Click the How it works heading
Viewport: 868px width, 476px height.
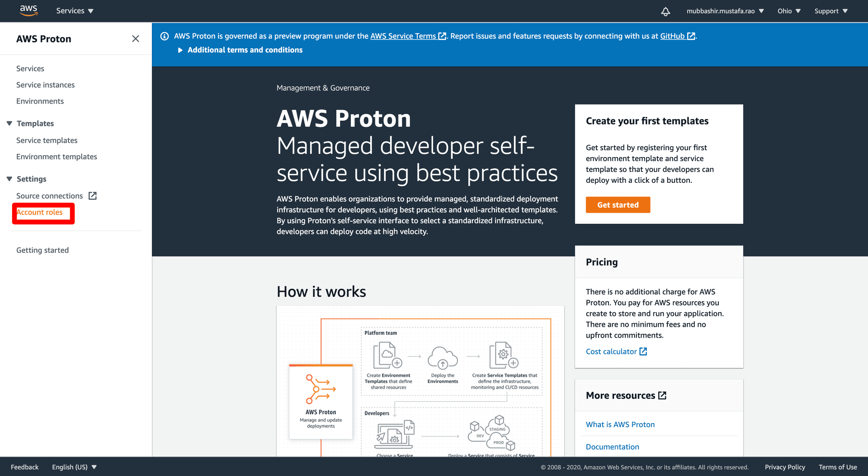tap(321, 292)
